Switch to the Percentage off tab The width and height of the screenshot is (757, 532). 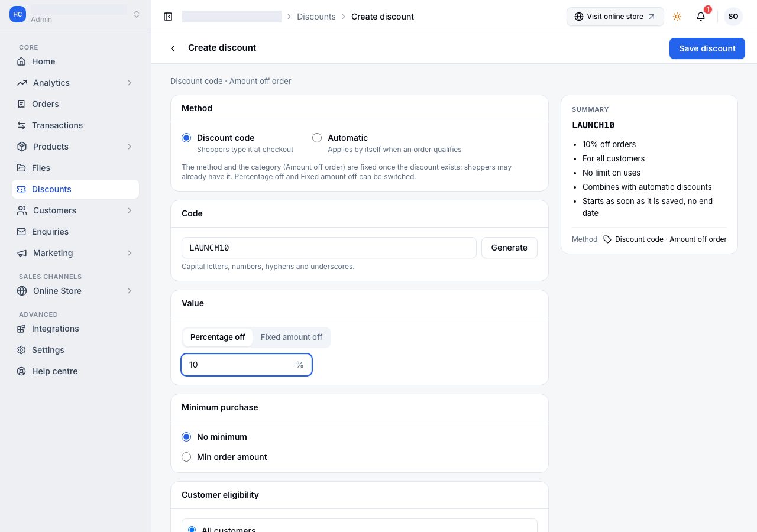pos(218,337)
